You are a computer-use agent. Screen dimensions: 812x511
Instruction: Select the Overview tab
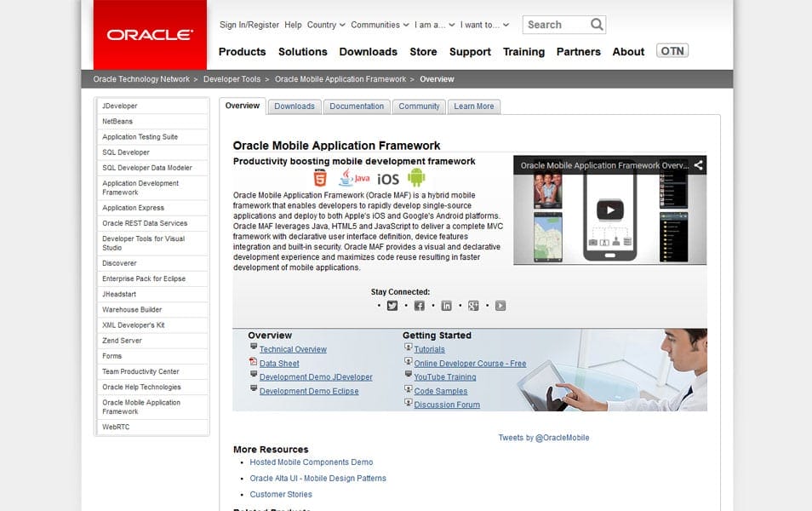point(243,106)
